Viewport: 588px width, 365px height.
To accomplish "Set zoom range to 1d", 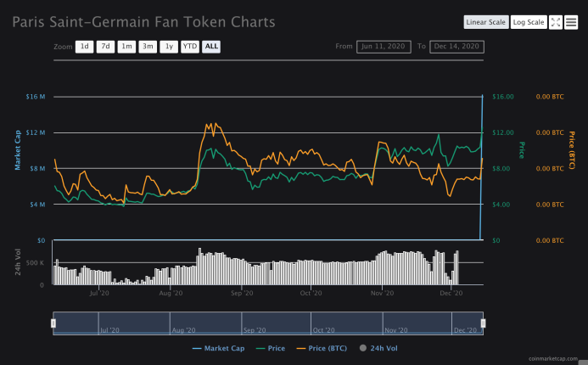I will 84,47.
